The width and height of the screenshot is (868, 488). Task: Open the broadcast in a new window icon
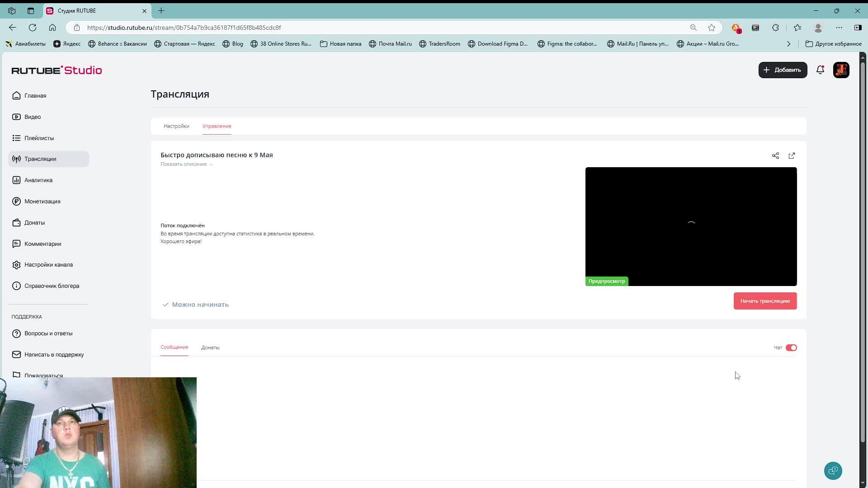pos(792,156)
